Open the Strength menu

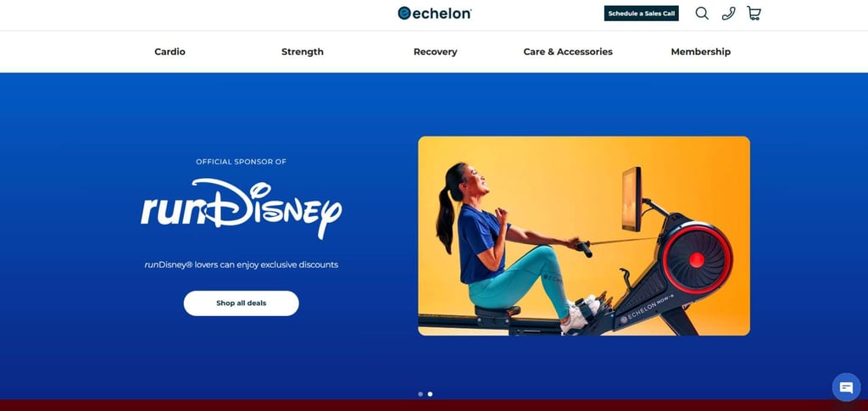point(303,52)
